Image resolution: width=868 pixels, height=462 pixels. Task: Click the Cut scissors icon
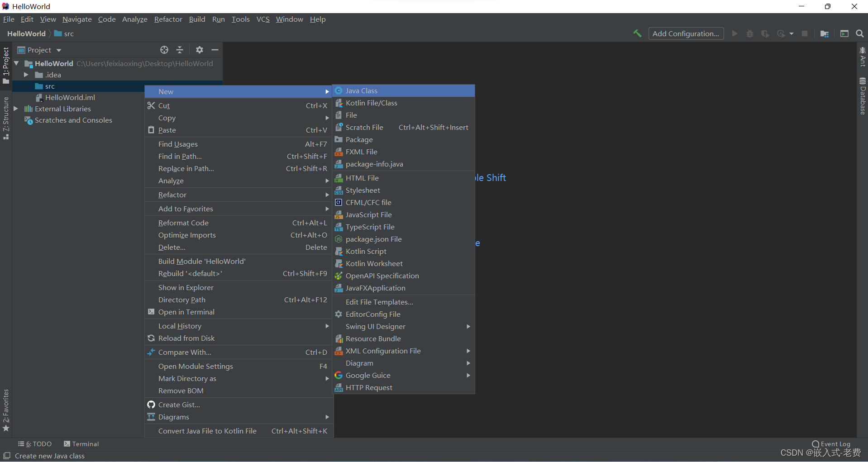(x=151, y=105)
